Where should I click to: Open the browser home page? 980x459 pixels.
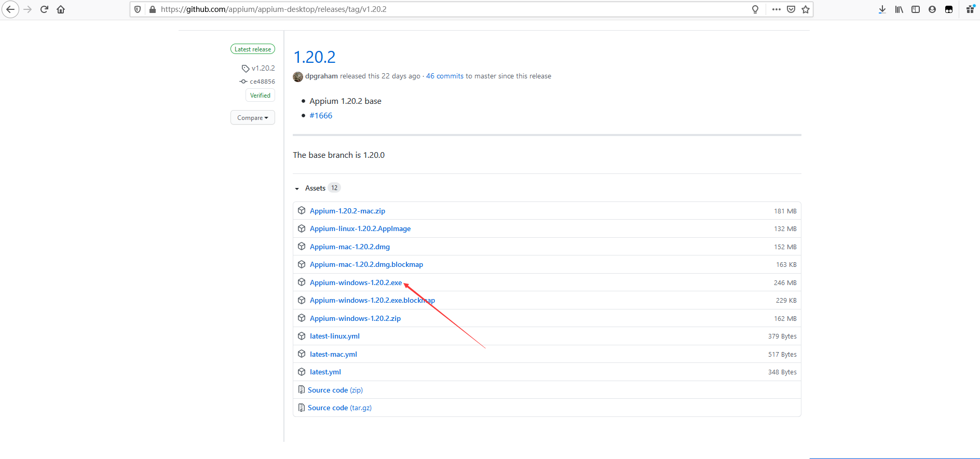pyautogui.click(x=61, y=9)
